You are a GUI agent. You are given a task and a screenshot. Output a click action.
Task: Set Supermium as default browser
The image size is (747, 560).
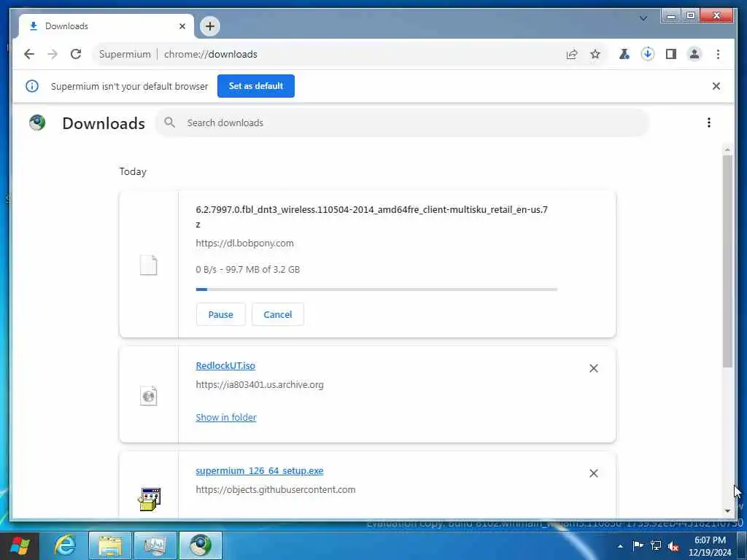click(256, 86)
